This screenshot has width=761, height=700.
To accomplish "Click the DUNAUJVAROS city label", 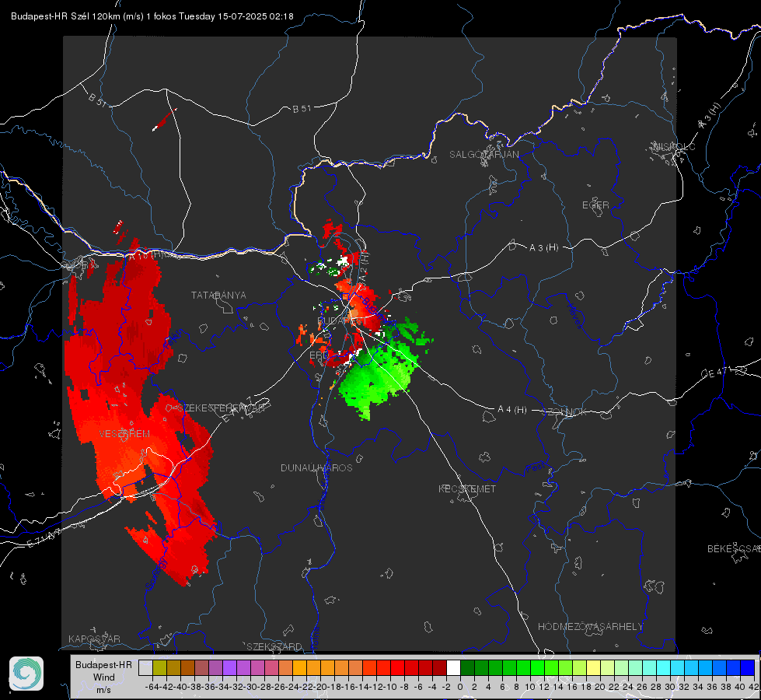I will (316, 467).
